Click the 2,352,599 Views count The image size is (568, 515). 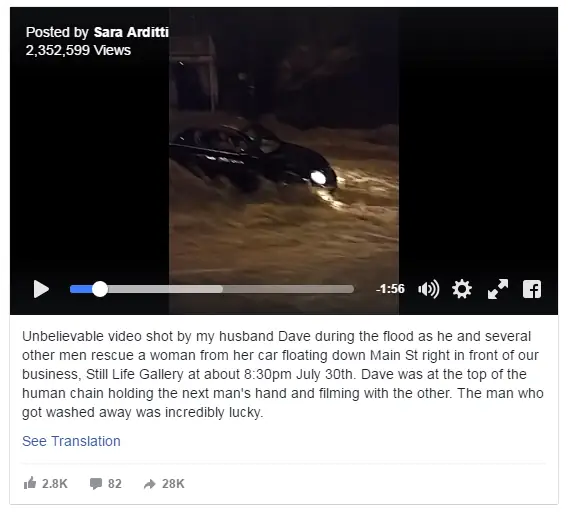[78, 50]
